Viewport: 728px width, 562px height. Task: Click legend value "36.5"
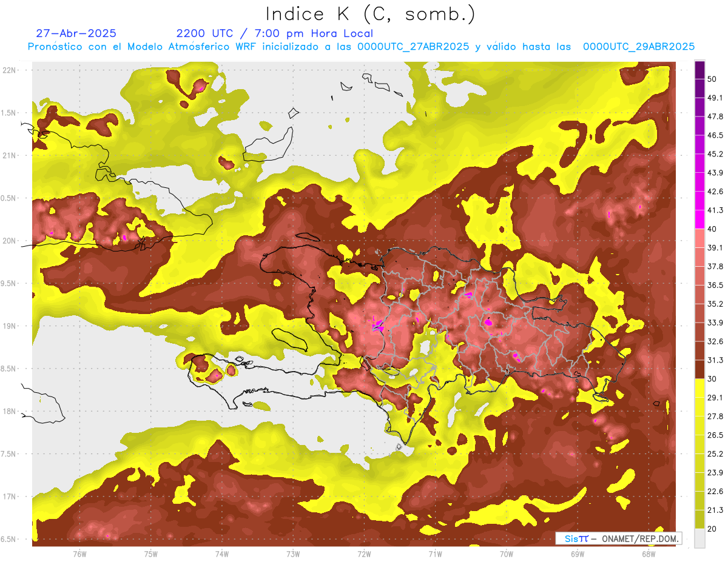(x=715, y=285)
